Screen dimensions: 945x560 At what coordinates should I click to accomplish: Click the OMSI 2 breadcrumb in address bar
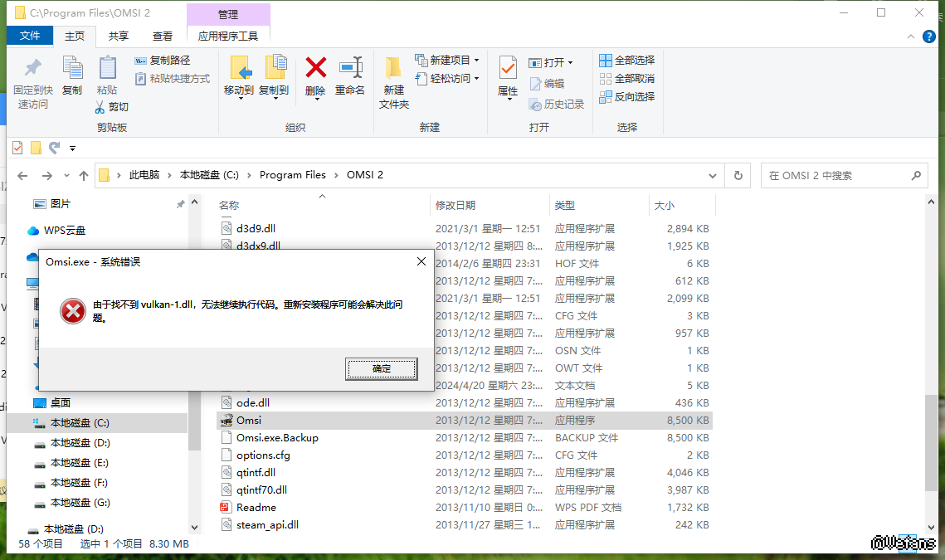tap(364, 175)
